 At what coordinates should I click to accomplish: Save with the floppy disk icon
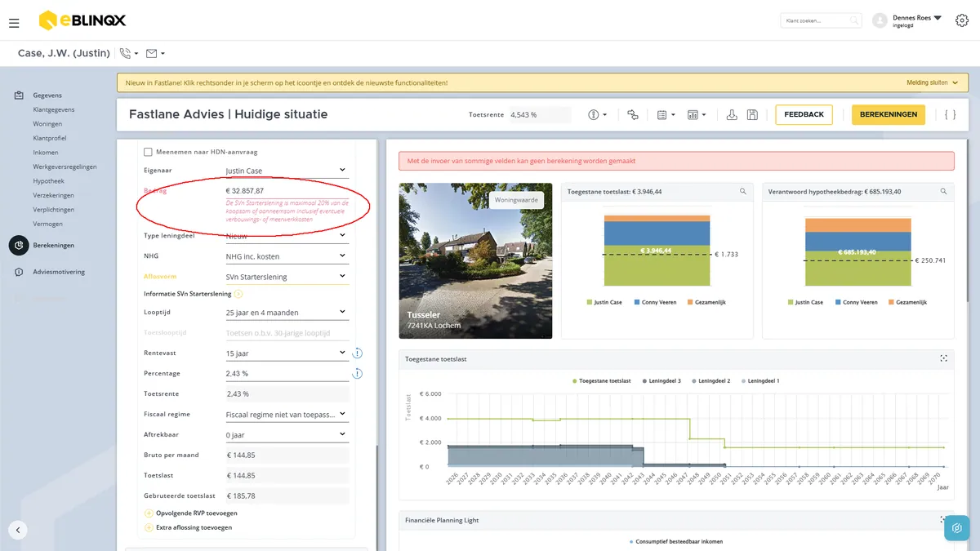752,115
